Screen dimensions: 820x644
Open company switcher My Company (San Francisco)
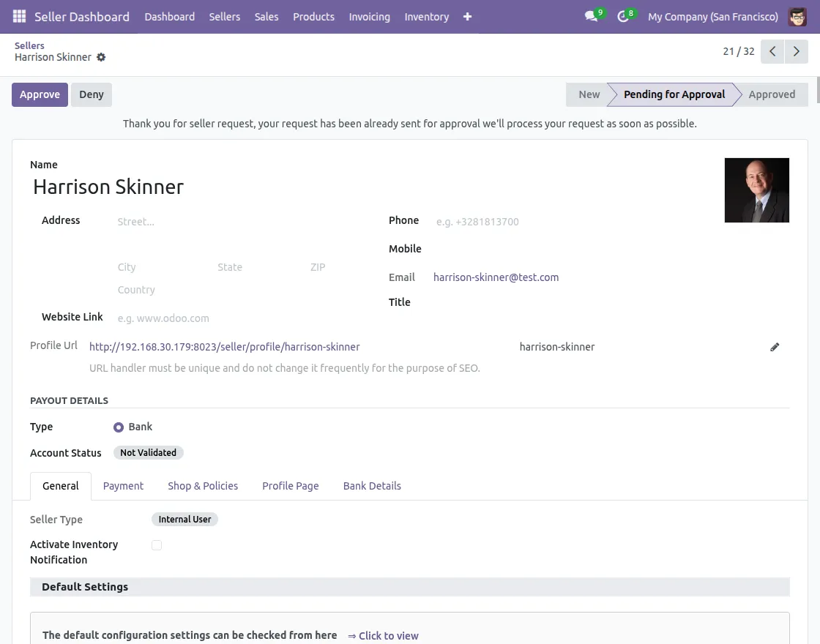pyautogui.click(x=712, y=16)
